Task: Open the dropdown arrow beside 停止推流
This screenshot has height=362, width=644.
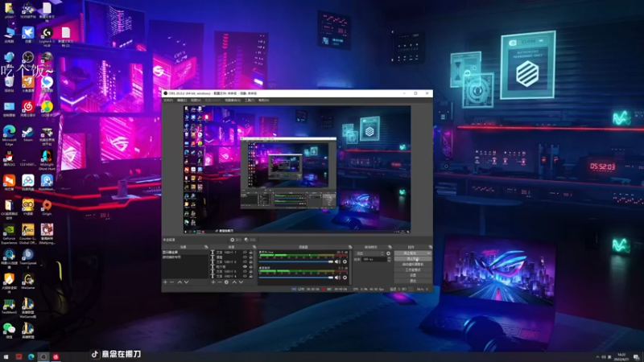Action: pyautogui.click(x=428, y=253)
